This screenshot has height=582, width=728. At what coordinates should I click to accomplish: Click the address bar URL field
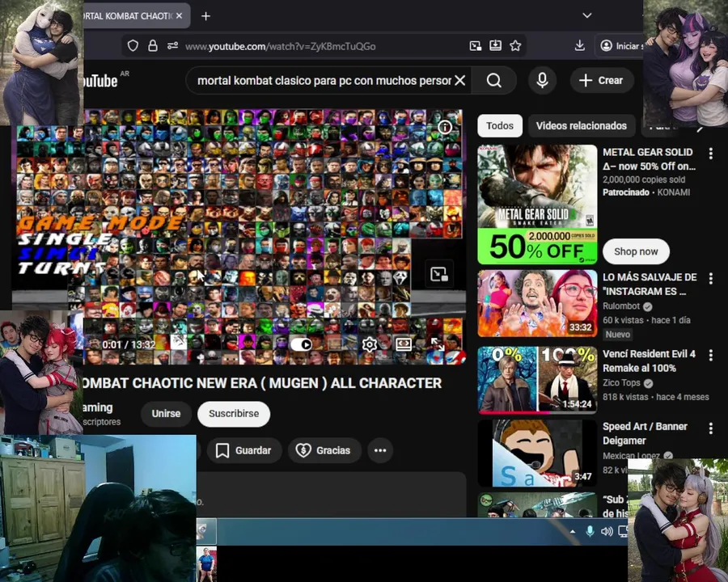pyautogui.click(x=325, y=46)
